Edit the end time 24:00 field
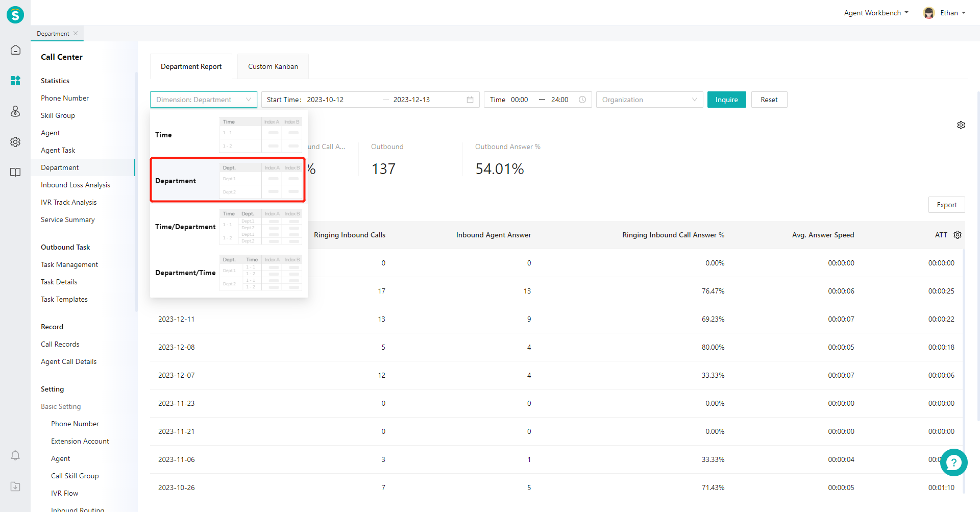This screenshot has height=512, width=980. [x=560, y=100]
